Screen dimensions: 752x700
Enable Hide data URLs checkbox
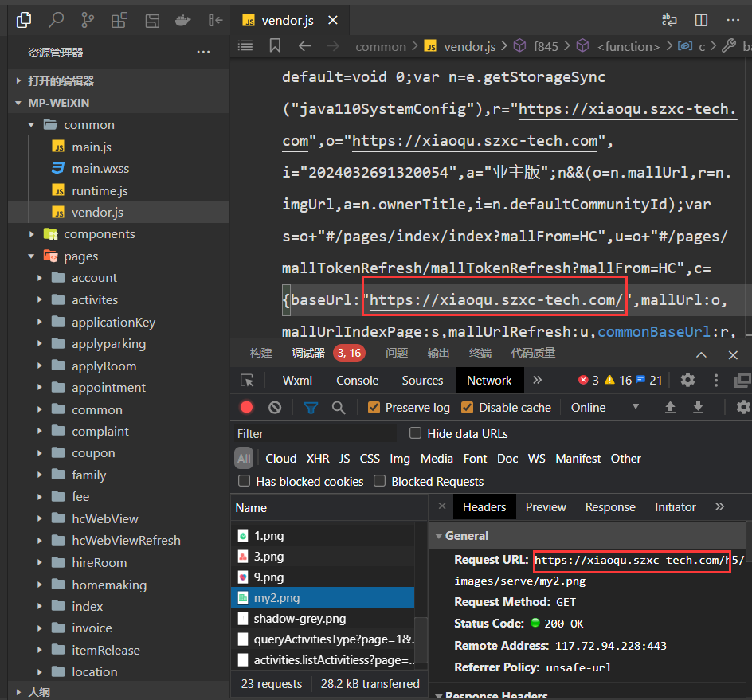pyautogui.click(x=415, y=433)
